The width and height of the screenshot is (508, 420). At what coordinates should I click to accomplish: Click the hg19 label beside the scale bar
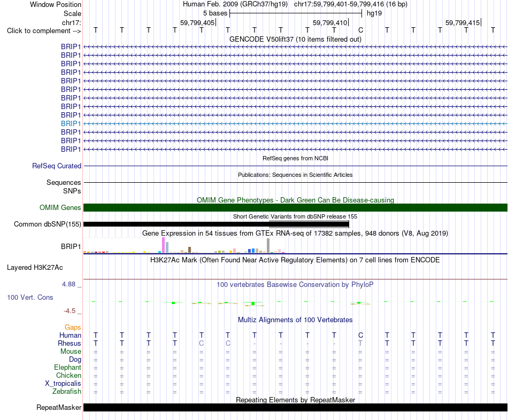(x=374, y=13)
